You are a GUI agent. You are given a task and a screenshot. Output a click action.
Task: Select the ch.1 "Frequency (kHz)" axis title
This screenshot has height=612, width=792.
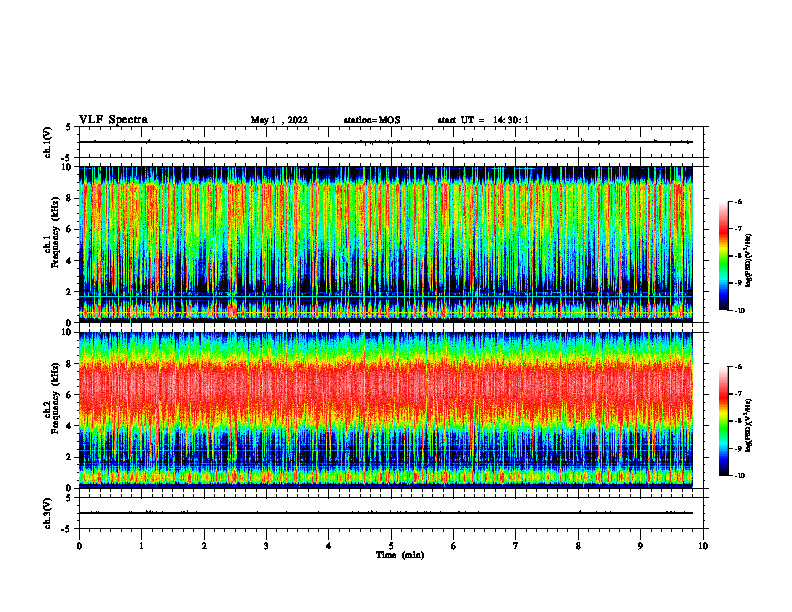tap(55, 232)
